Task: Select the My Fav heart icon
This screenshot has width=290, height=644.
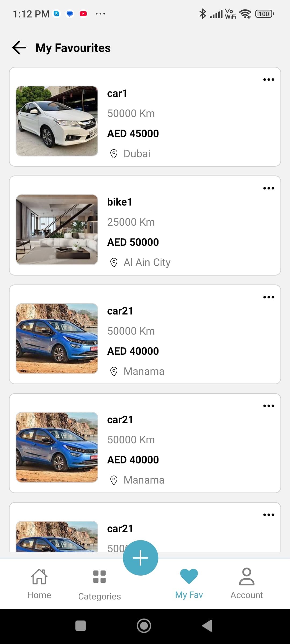Action: [189, 576]
